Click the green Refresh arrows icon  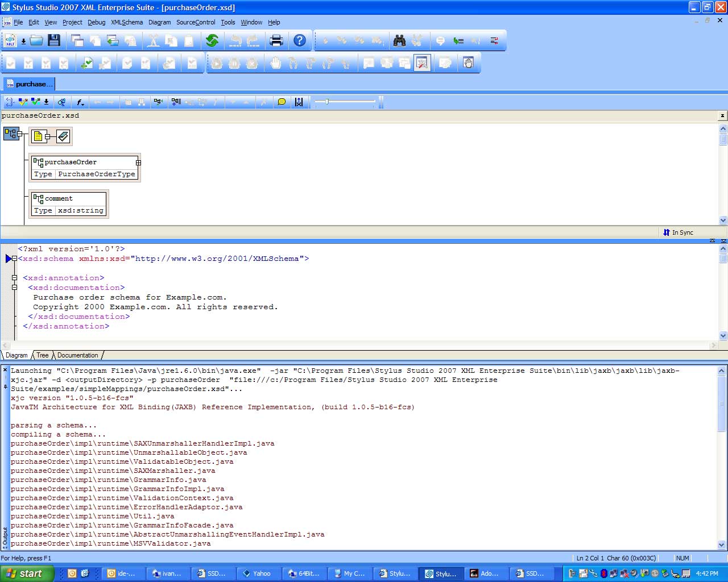point(212,40)
